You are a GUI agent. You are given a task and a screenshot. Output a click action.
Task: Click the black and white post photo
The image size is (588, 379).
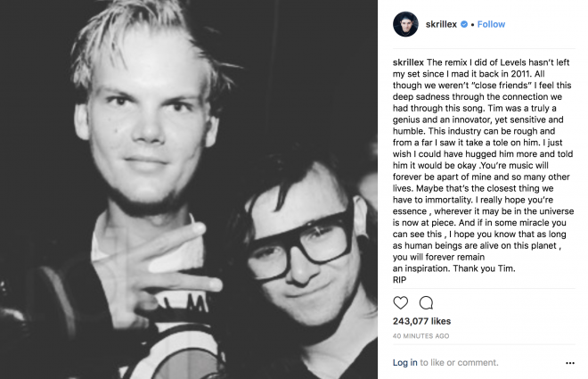(x=189, y=189)
